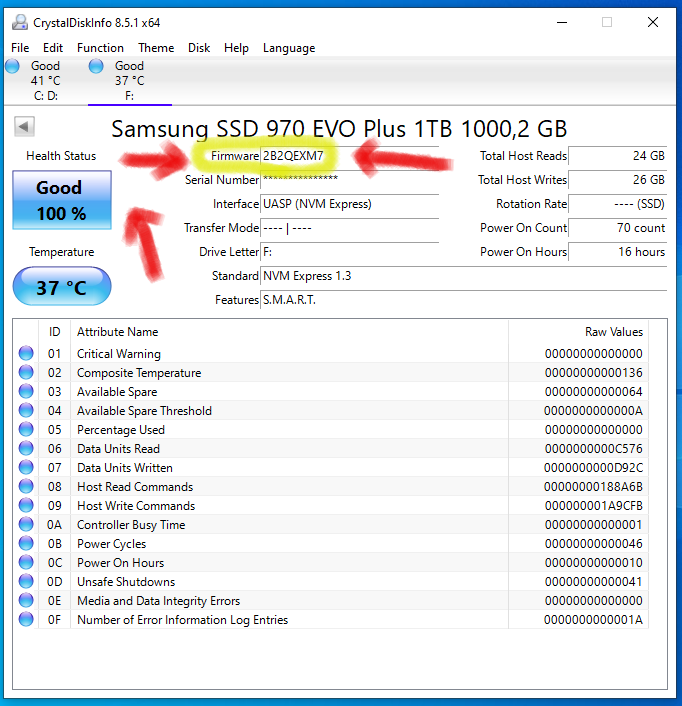Click status orb of Available Spare Threshold row
Viewport: 682px width, 706px height.
pyautogui.click(x=26, y=410)
